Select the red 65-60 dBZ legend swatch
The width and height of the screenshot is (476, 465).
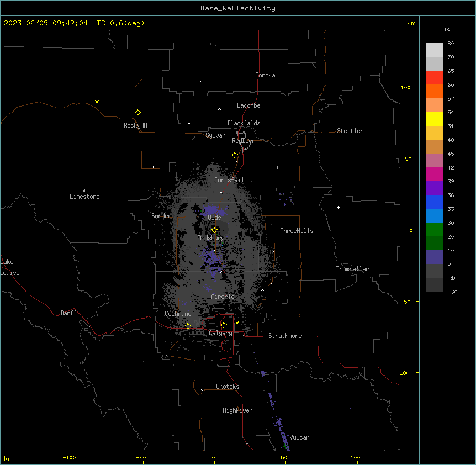tap(434, 77)
